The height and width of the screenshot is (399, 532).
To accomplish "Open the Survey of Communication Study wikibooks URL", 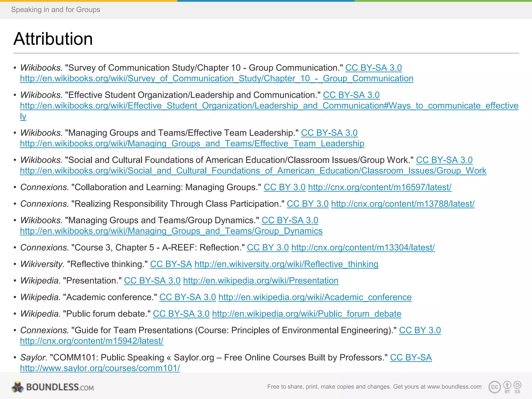I will tap(216, 78).
